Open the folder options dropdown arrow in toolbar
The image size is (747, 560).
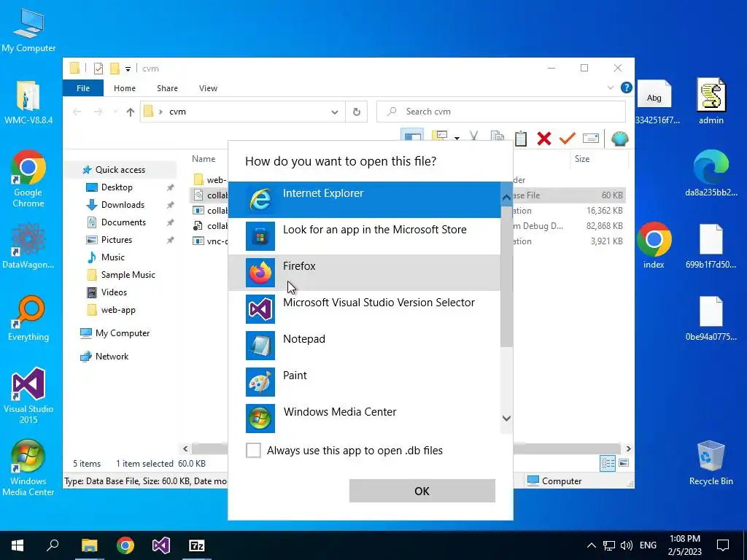[x=457, y=139]
